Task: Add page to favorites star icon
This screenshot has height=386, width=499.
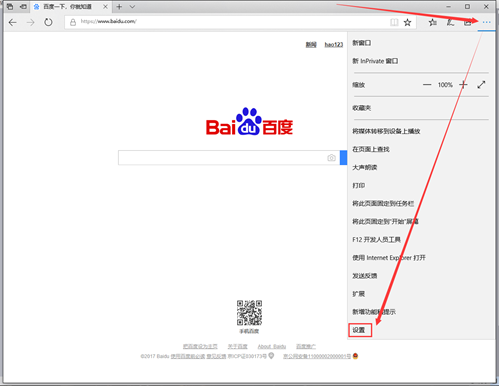Action: [x=407, y=22]
